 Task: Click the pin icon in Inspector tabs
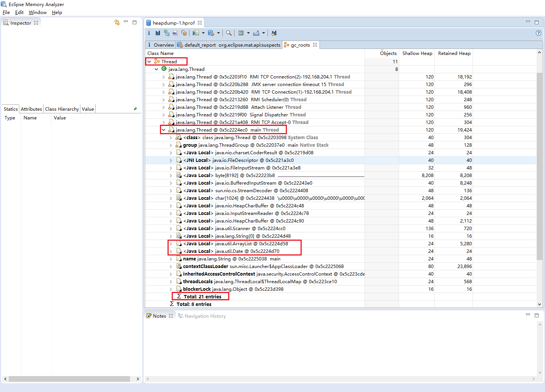135,109
